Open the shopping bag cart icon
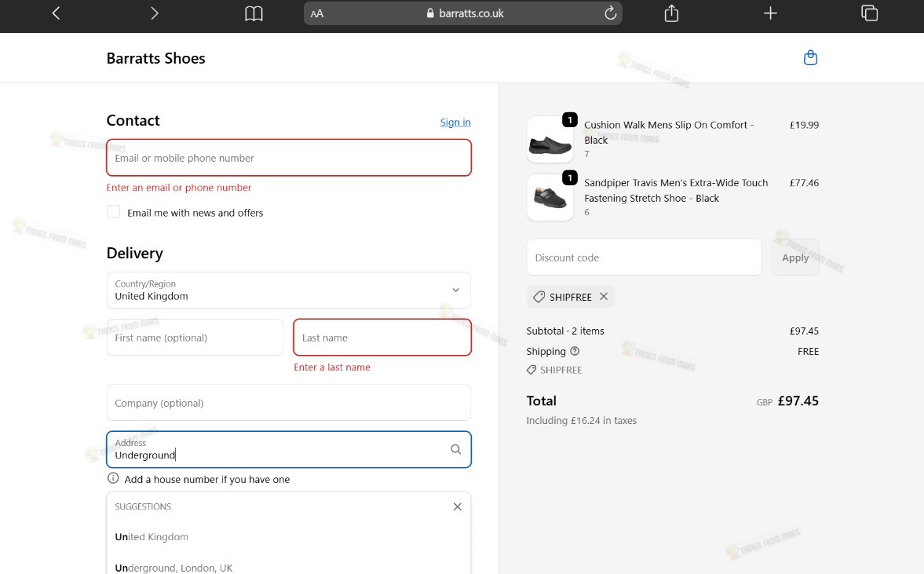The width and height of the screenshot is (924, 574). [810, 58]
